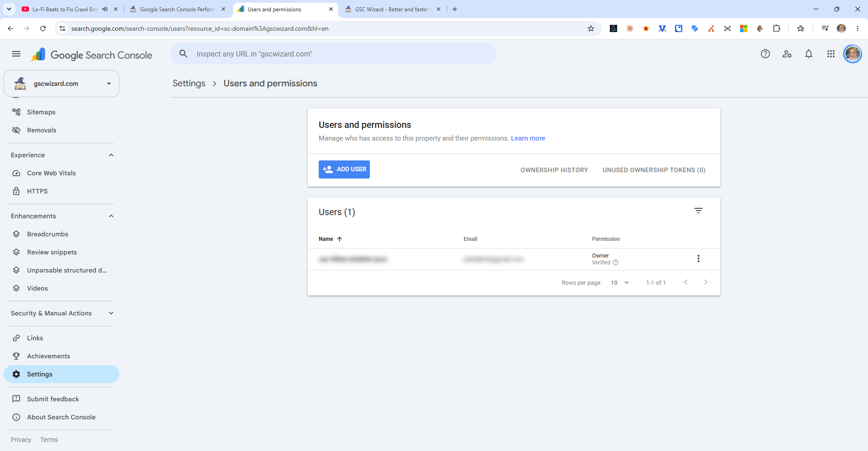Click Settings in the breadcrumb
Screen dimensions: 868x451
(189, 84)
